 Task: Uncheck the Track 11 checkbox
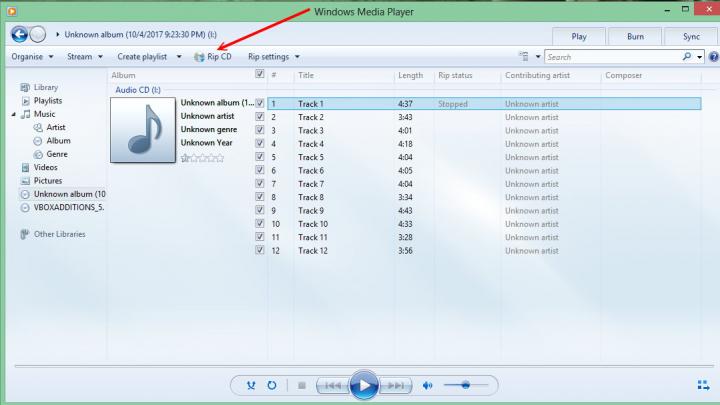click(x=259, y=236)
